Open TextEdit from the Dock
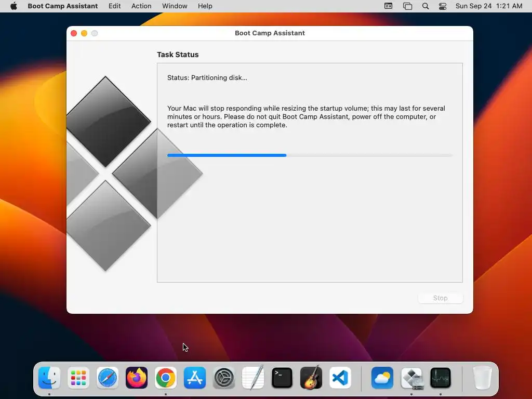This screenshot has height=399, width=532. tap(253, 378)
